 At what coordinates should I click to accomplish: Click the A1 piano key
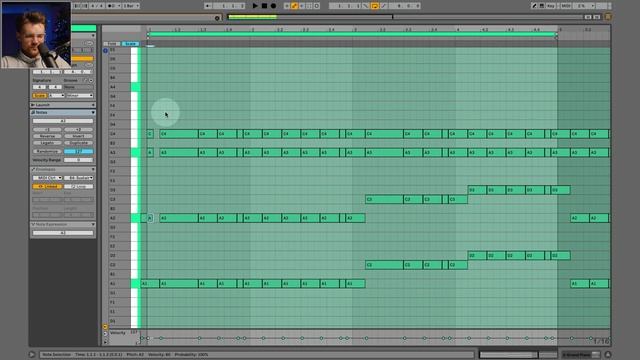pyautogui.click(x=135, y=284)
